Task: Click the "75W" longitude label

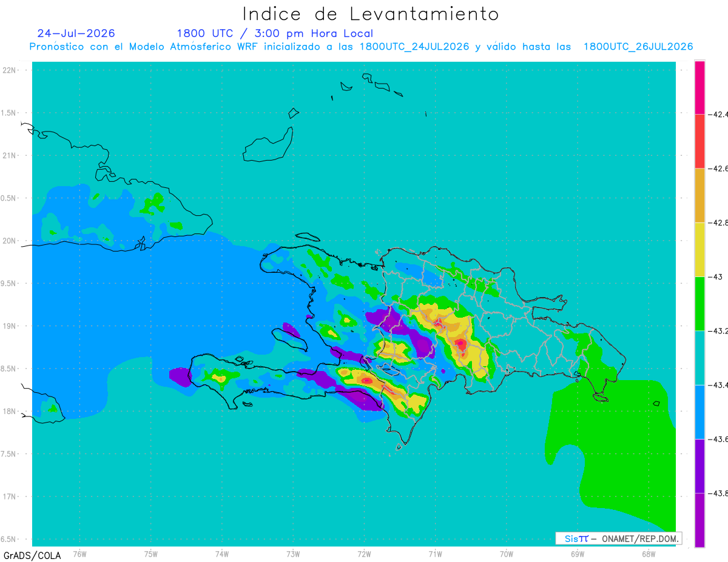Action: pos(150,554)
